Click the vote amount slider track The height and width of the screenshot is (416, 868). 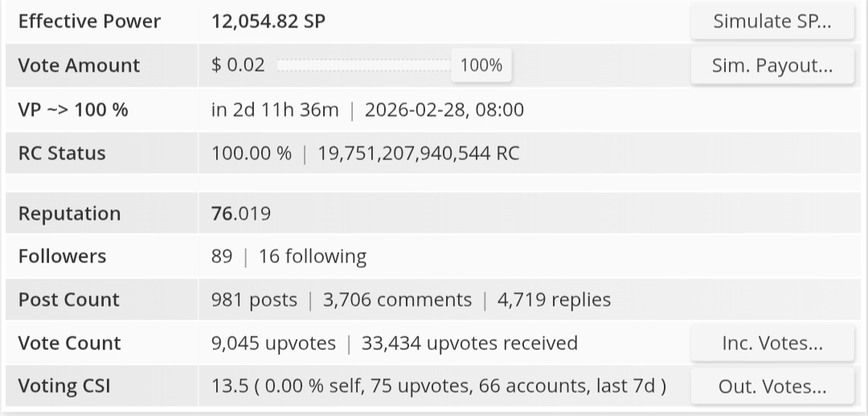click(364, 65)
